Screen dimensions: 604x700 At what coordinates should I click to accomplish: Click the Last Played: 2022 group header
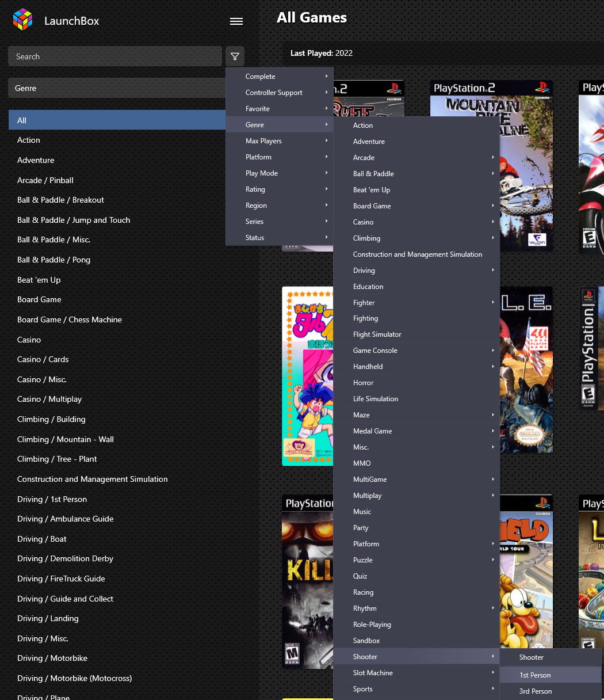point(322,53)
